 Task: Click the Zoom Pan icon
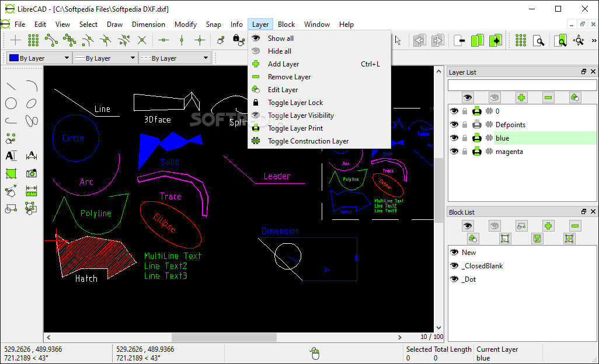pyautogui.click(x=579, y=40)
